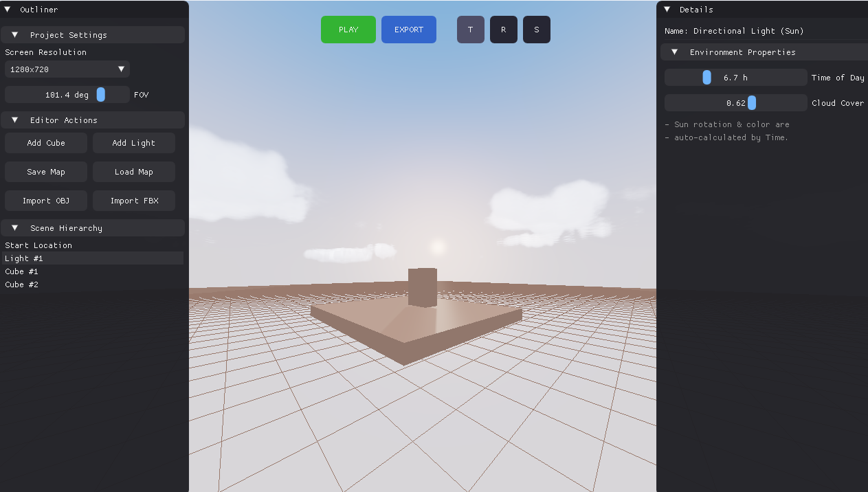The width and height of the screenshot is (868, 492).
Task: Click the Add Light button
Action: (x=133, y=143)
